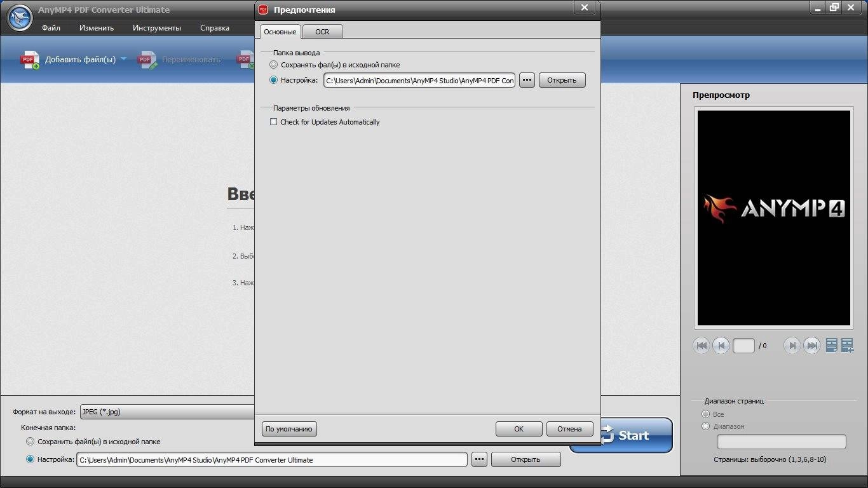The image size is (868, 488).
Task: Click the Переименовать toolbar button
Action: [180, 60]
